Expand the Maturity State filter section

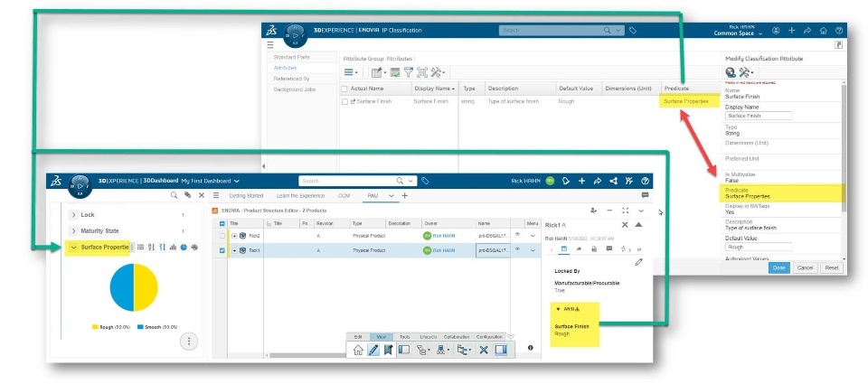coord(73,230)
